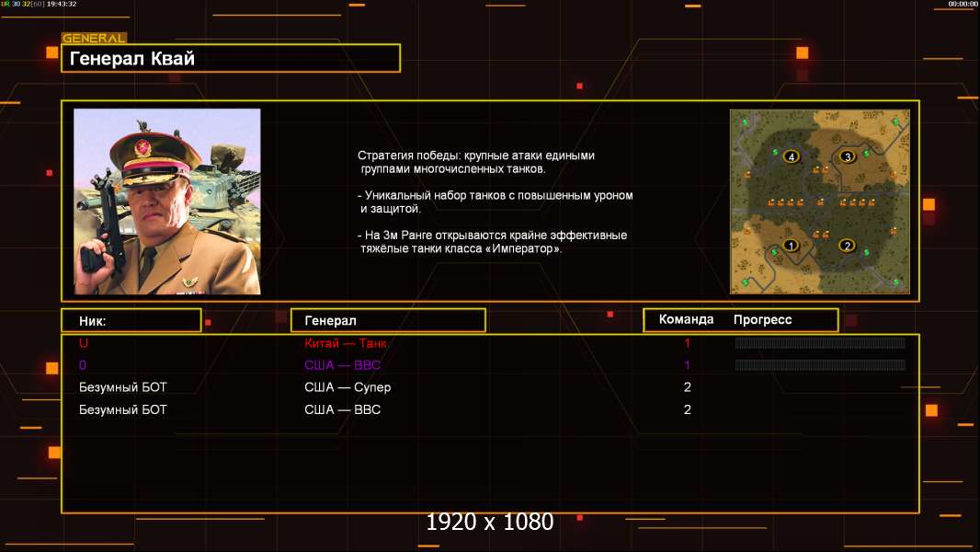Viewport: 980px width, 552px height.
Task: Click the "Команда" column header
Action: 686,319
